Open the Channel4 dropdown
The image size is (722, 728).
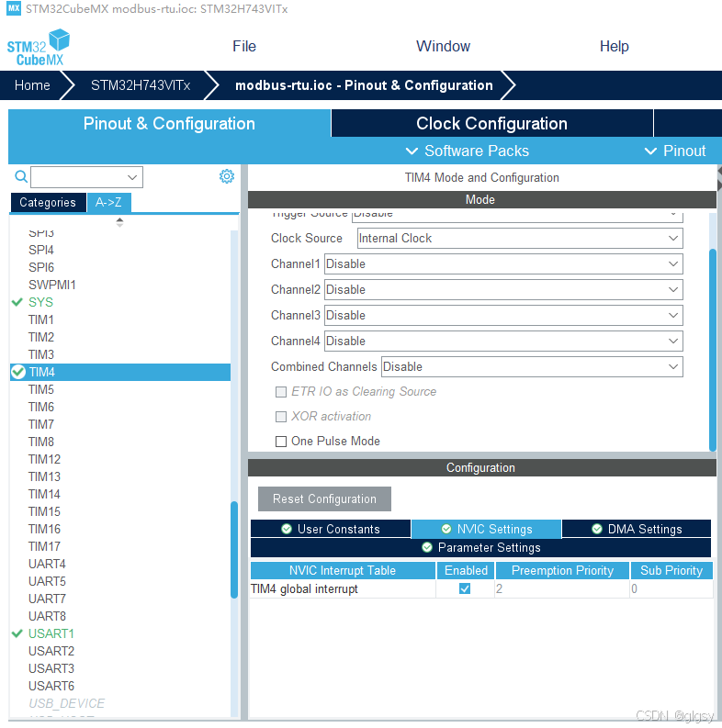(503, 341)
